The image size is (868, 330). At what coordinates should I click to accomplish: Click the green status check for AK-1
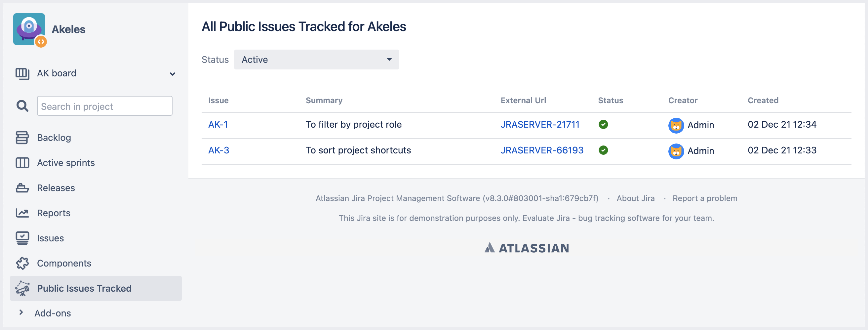pyautogui.click(x=604, y=124)
